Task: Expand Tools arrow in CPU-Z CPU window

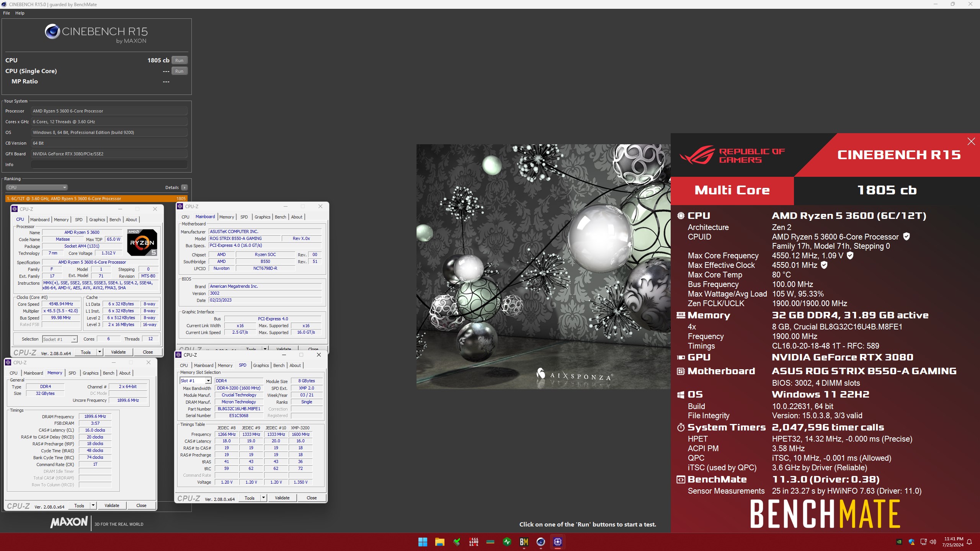Action: coord(100,352)
